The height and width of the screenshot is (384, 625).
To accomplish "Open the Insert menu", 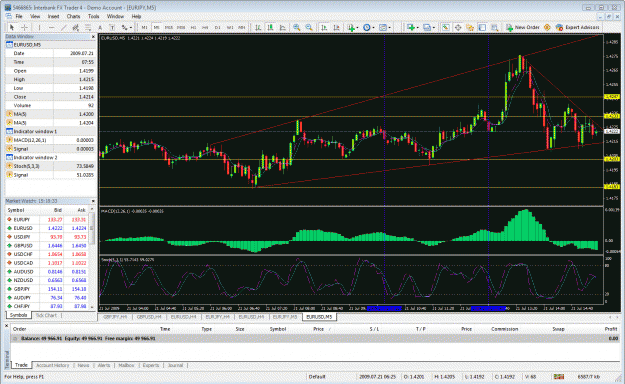I will pos(53,16).
